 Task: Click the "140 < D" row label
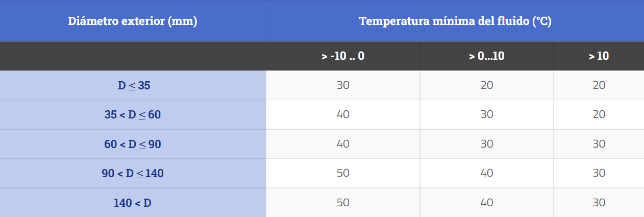coord(133,203)
